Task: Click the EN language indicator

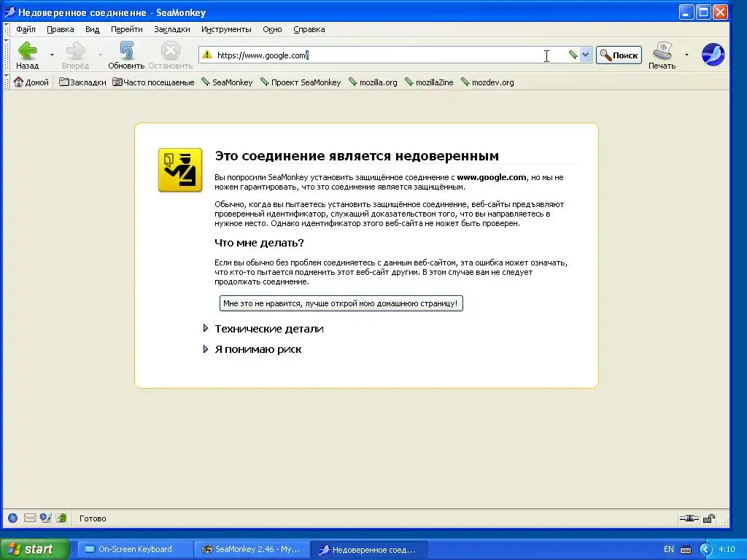Action: (x=669, y=549)
